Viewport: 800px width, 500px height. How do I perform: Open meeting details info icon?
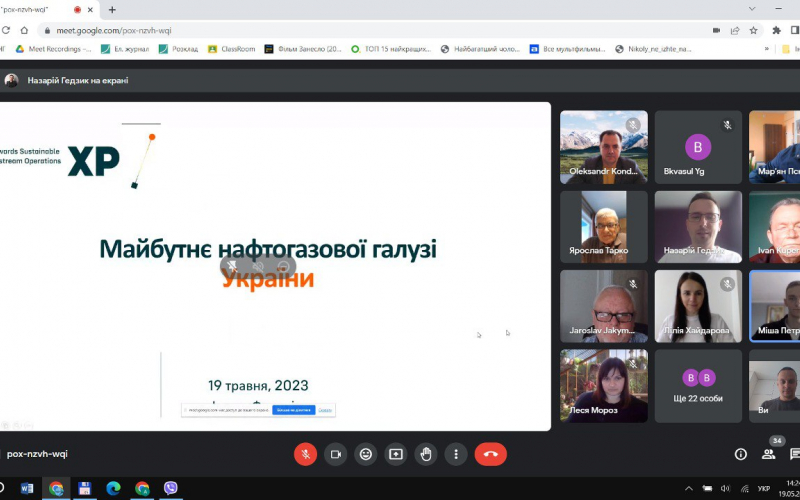[x=740, y=454]
